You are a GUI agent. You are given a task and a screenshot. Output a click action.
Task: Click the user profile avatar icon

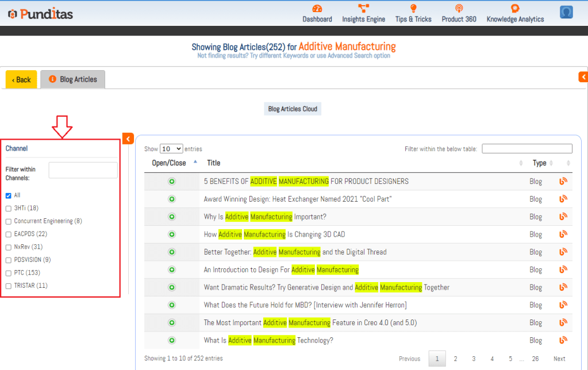click(566, 13)
